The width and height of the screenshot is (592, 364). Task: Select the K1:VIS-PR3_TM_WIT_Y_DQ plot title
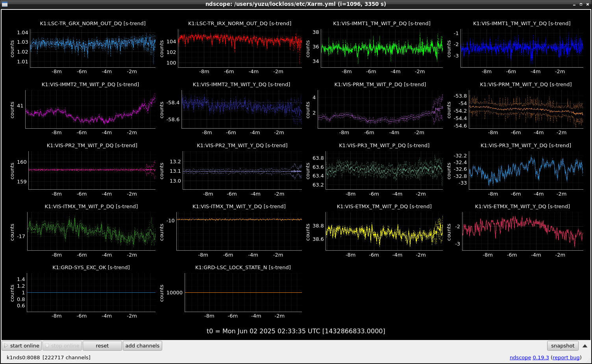point(526,145)
